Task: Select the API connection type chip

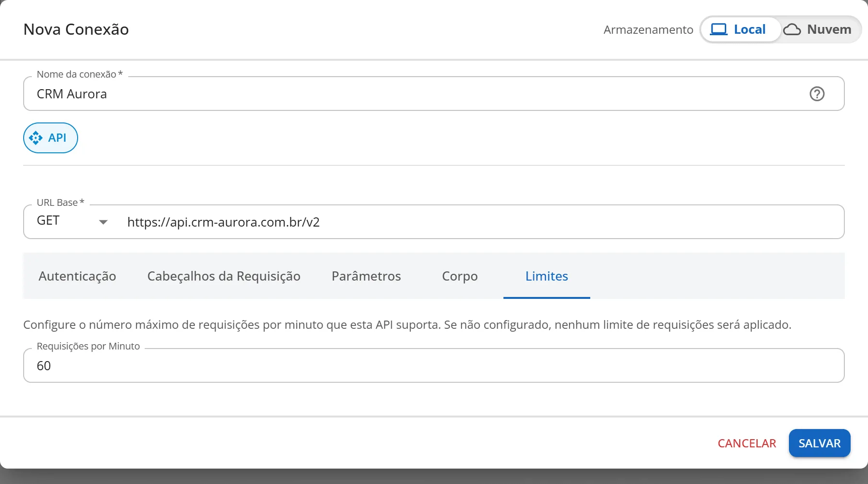Action: tap(51, 138)
